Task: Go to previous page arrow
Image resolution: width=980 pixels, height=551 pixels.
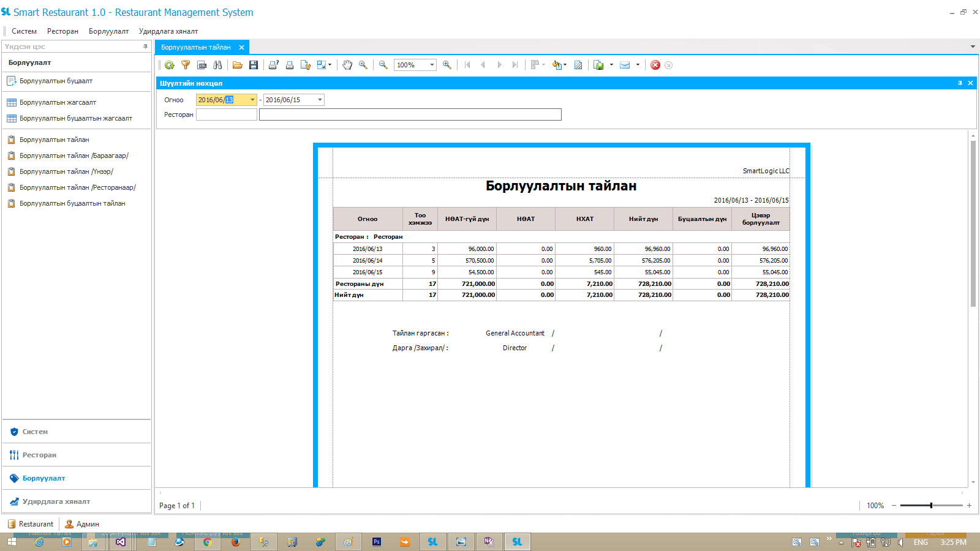Action: pos(483,65)
